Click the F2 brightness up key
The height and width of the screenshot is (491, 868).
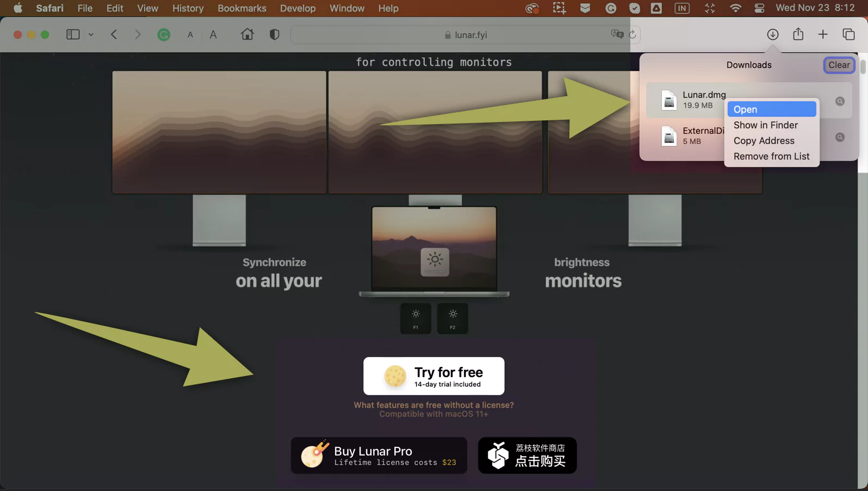452,318
